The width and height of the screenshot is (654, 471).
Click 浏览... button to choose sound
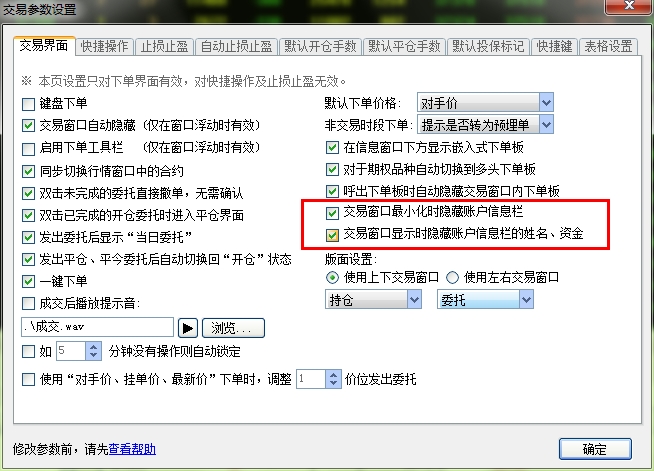pos(233,328)
